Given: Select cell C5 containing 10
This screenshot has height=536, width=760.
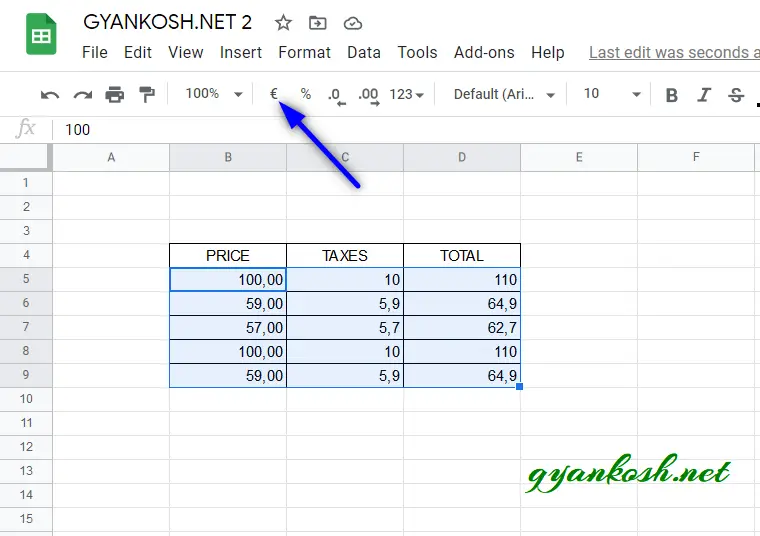Looking at the screenshot, I should (345, 280).
